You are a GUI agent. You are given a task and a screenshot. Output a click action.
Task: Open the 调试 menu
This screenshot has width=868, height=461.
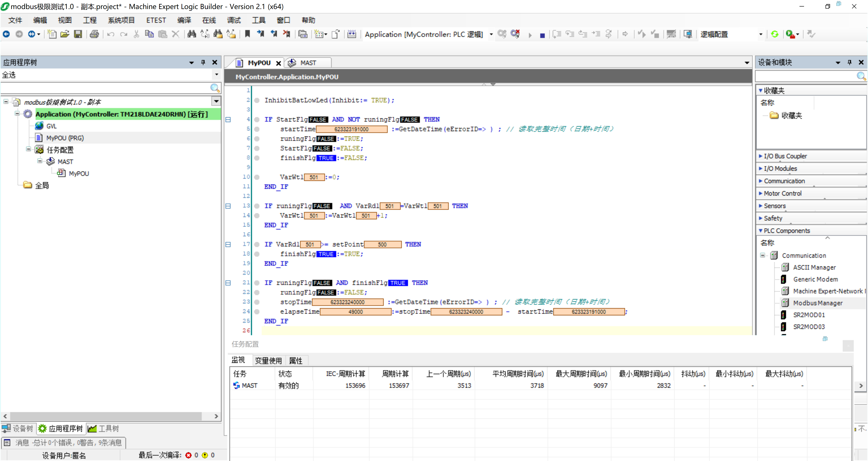(234, 20)
